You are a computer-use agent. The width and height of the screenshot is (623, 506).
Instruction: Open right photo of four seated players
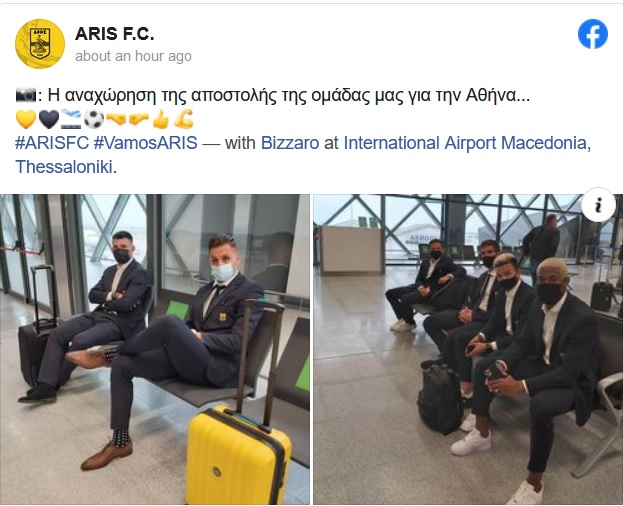[x=468, y=350]
